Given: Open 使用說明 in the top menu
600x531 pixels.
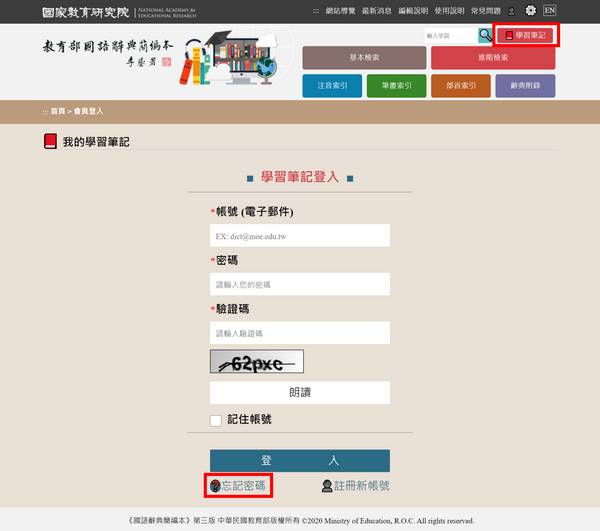Looking at the screenshot, I should (449, 11).
